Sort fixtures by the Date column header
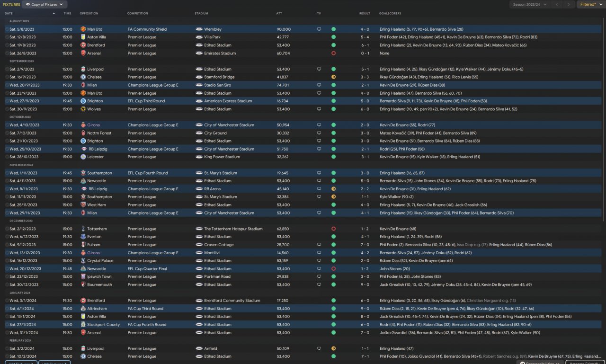This screenshot has height=364, width=606. [x=9, y=13]
